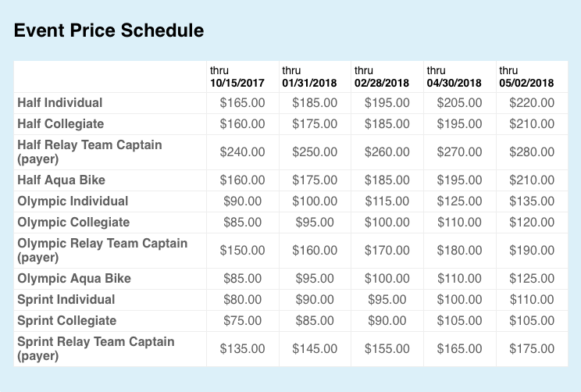Select the thru 01/31/2018 column header
581x392 pixels.
point(309,77)
